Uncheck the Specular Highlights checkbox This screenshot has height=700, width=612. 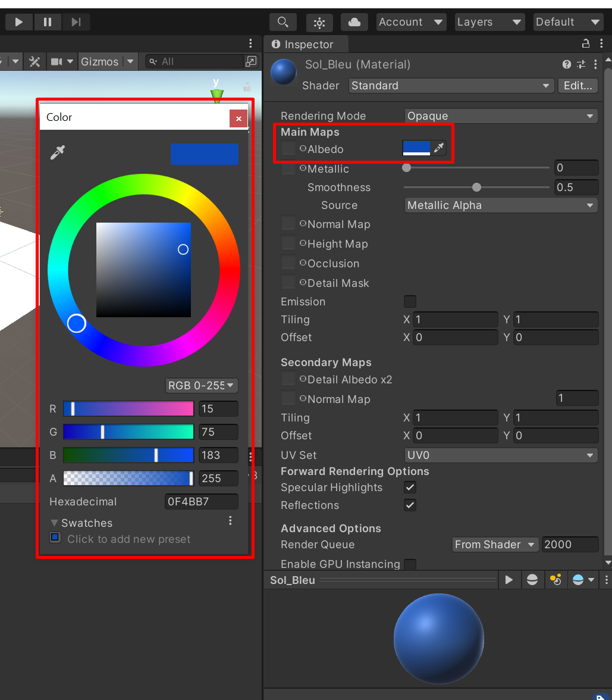(410, 487)
